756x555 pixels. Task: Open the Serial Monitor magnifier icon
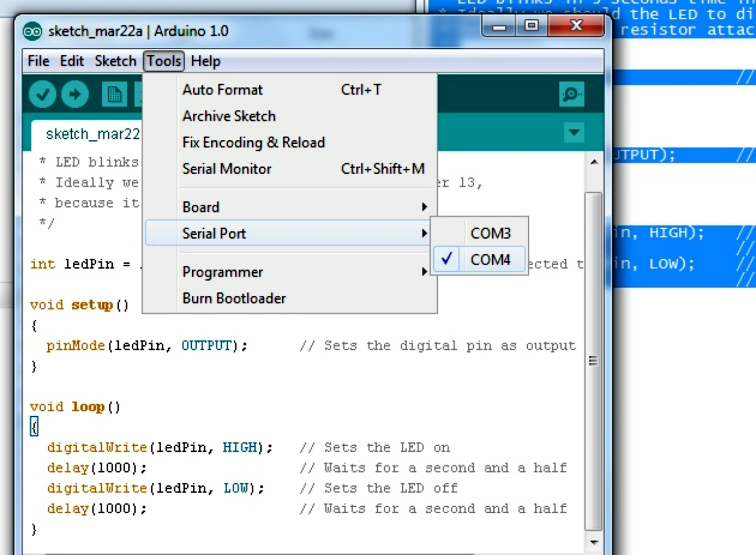[571, 95]
